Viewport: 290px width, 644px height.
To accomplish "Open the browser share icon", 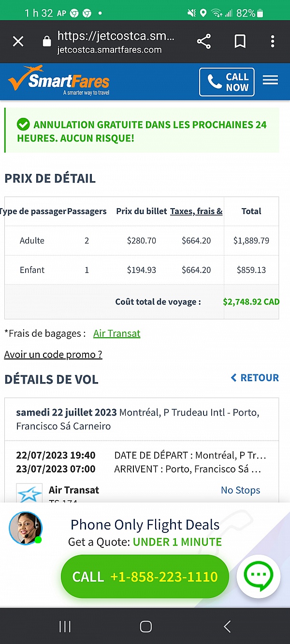I will coord(204,42).
